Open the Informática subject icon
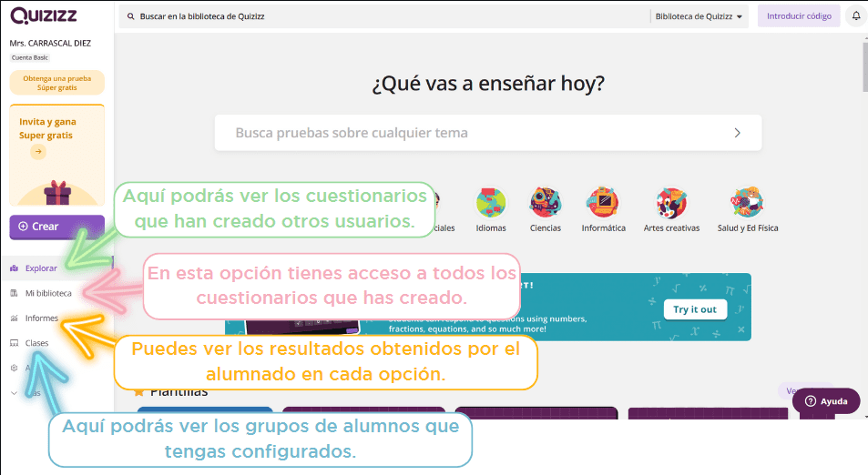Viewport: 868px width, 475px height. (603, 202)
